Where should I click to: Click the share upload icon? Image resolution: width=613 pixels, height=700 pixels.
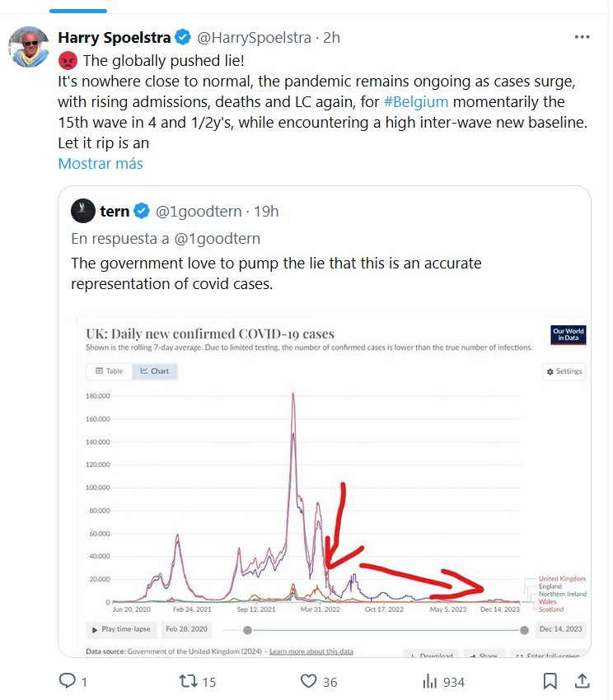[x=581, y=681]
